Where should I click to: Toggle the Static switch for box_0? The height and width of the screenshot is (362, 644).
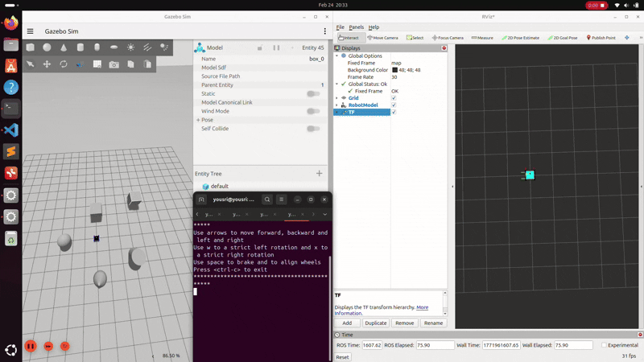click(313, 93)
